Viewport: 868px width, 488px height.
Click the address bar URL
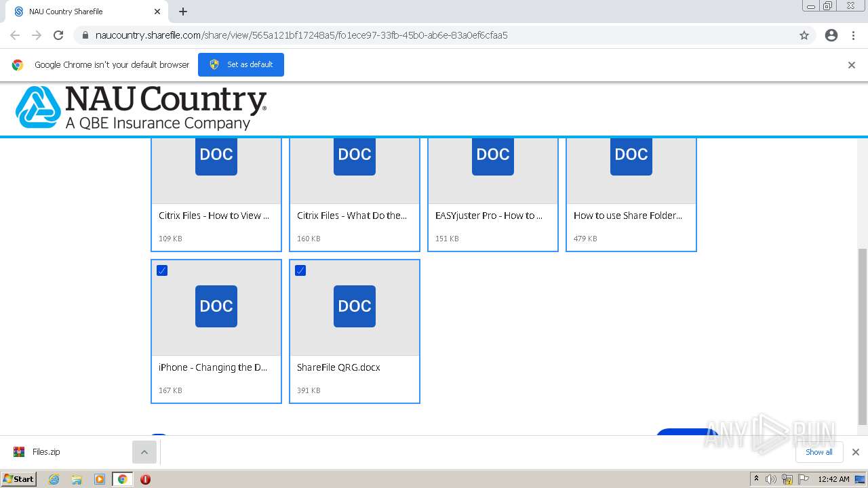302,35
